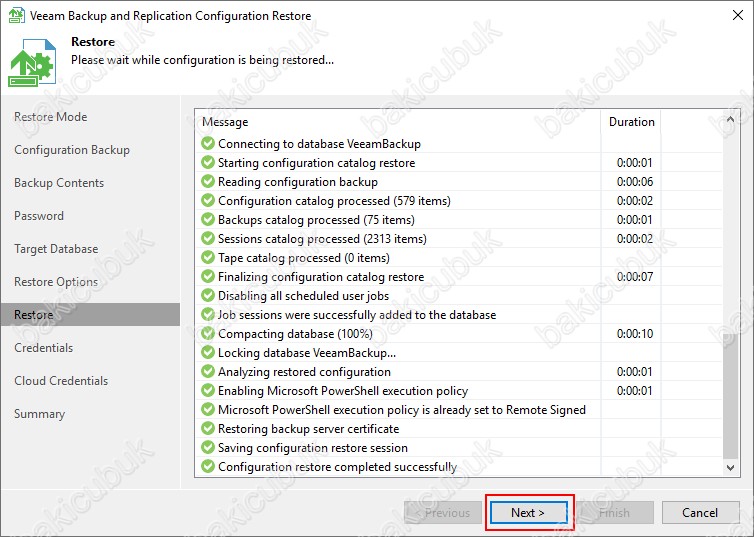Select 'Disabling all scheduled user jobs' text

coord(303,296)
